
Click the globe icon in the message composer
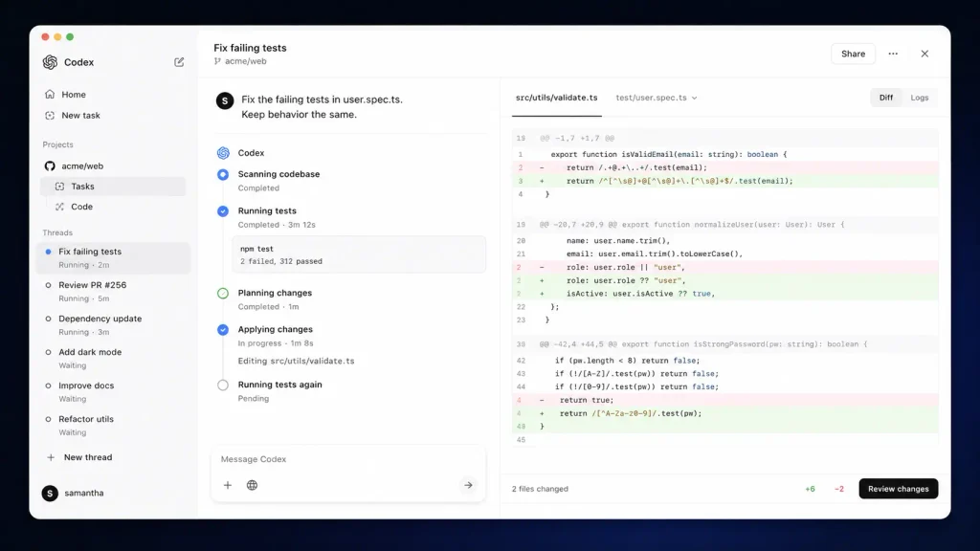pos(252,485)
